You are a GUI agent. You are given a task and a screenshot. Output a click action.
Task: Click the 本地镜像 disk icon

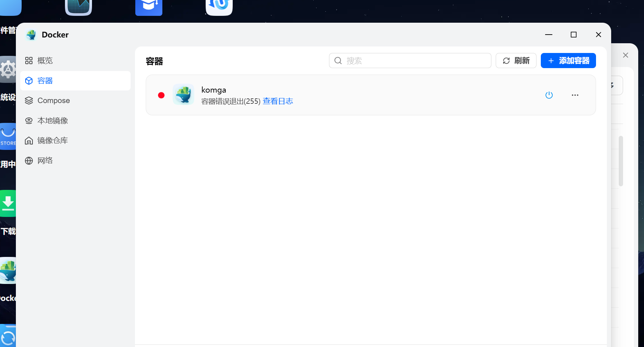(29, 121)
